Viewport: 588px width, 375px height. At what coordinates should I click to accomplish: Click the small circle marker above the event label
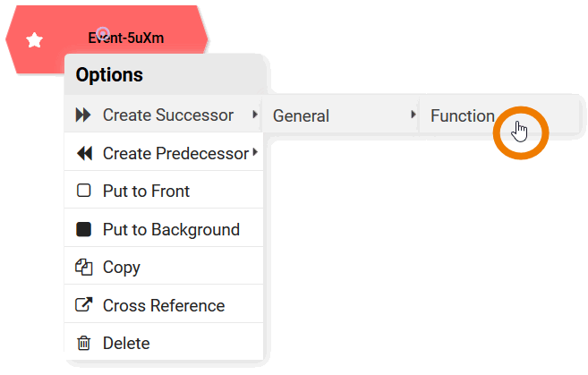[x=104, y=32]
